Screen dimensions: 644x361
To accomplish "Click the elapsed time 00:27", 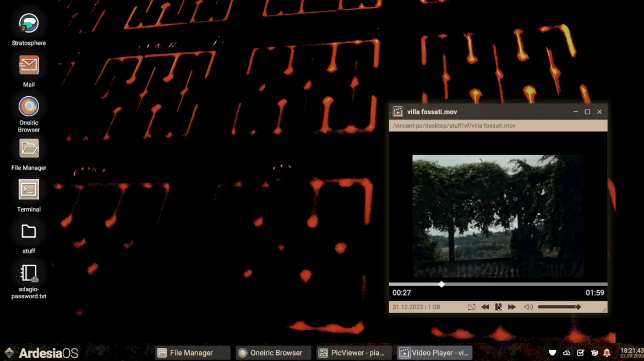I will [402, 293].
